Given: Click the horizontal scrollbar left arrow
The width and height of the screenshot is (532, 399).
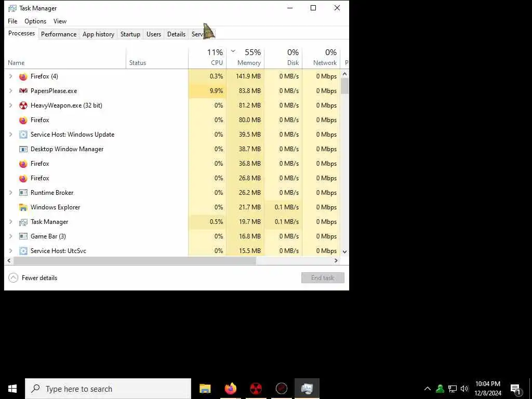Looking at the screenshot, I should [9, 261].
